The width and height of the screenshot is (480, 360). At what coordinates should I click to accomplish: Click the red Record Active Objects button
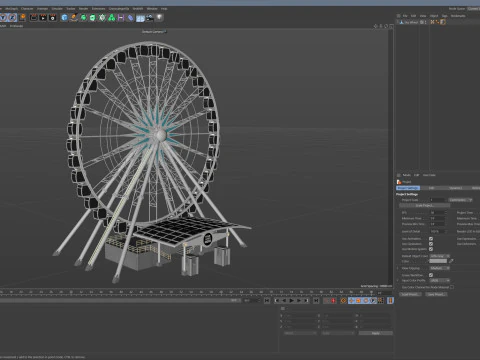pos(326,301)
